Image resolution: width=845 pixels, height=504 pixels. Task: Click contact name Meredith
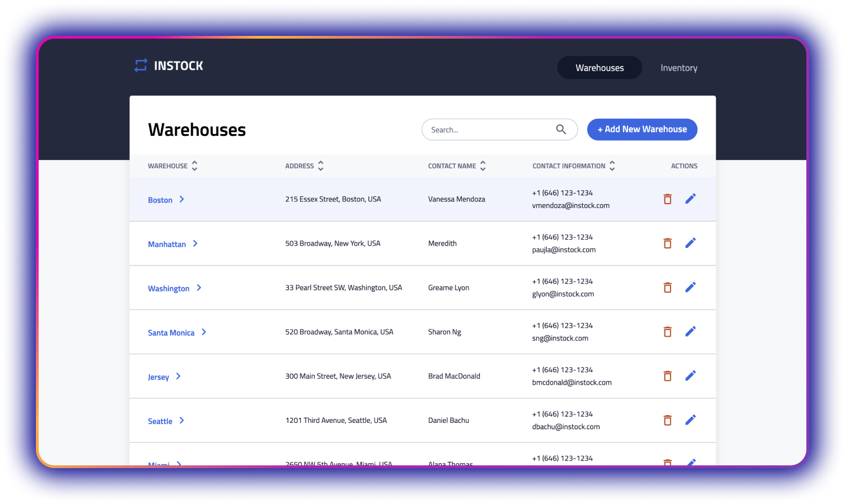[x=442, y=243]
